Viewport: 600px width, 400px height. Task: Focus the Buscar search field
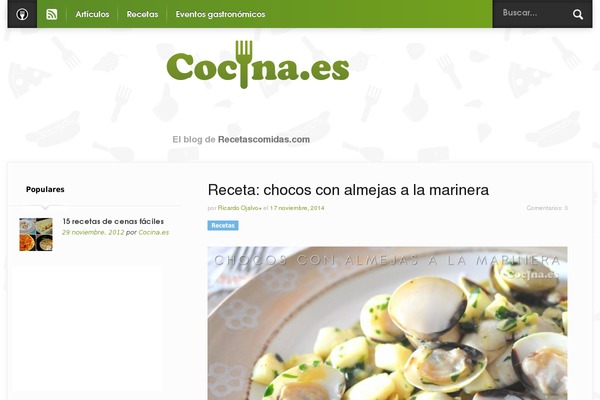click(533, 13)
